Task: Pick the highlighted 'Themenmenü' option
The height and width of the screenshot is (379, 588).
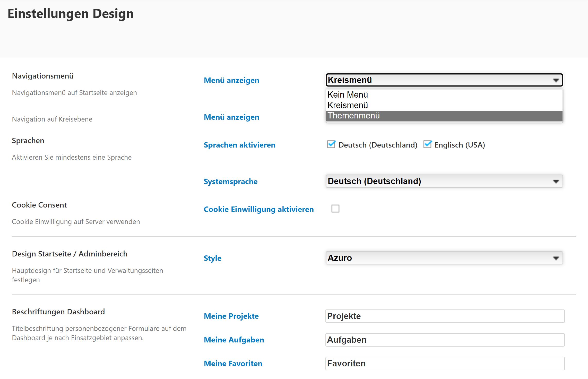Action: [x=444, y=116]
